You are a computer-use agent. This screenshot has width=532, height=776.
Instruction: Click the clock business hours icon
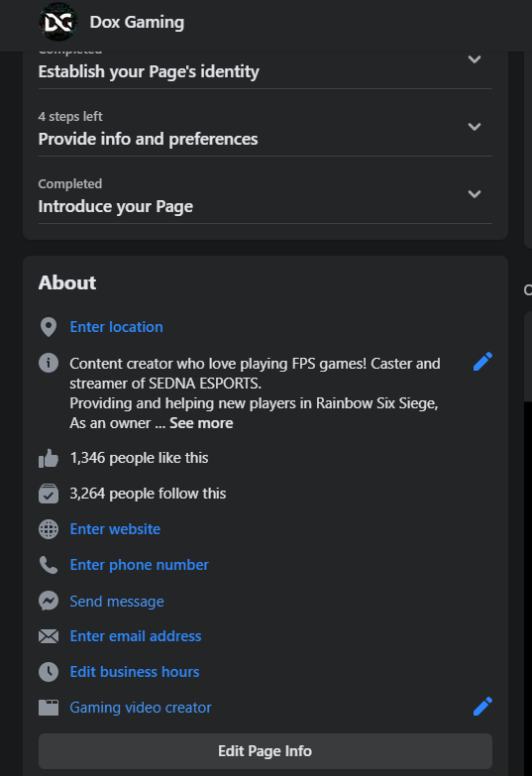pos(49,672)
